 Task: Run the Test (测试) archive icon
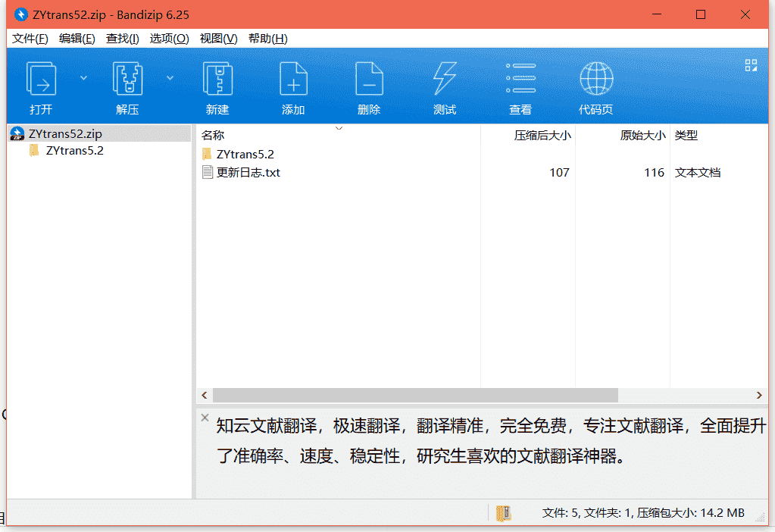[445, 79]
